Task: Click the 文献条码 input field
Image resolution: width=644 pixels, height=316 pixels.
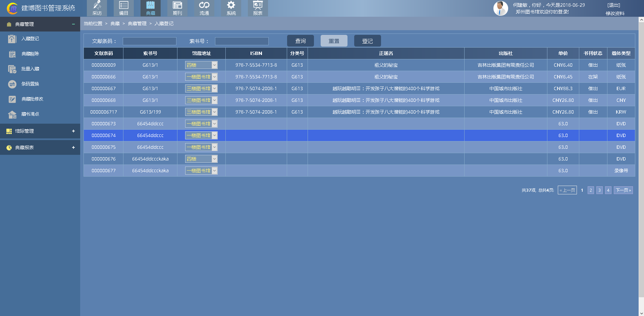Action: (x=150, y=41)
